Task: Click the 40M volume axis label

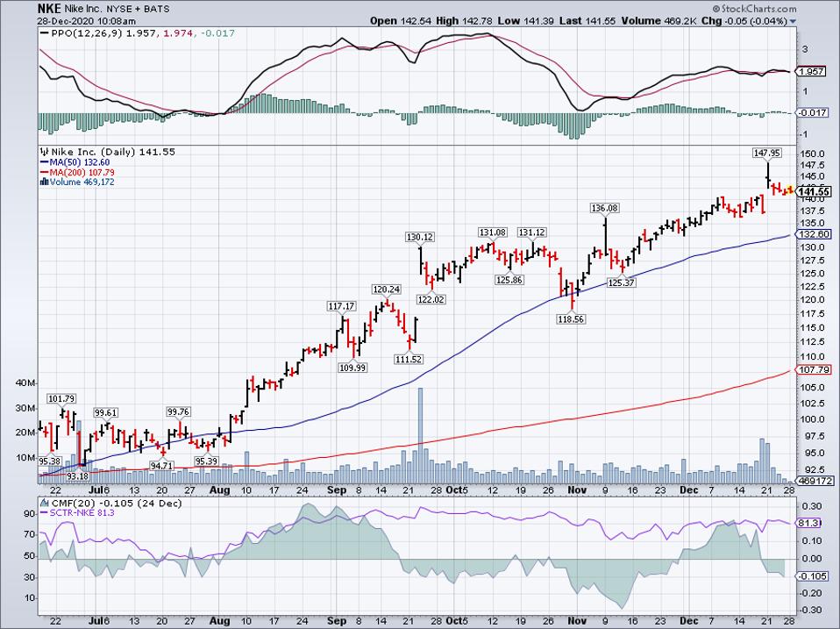Action: click(x=25, y=383)
